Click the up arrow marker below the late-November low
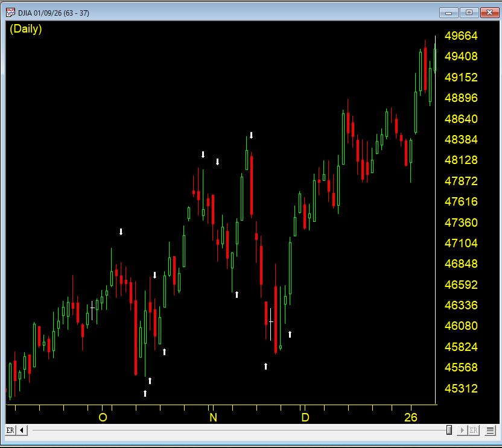502x448 pixels. (265, 366)
